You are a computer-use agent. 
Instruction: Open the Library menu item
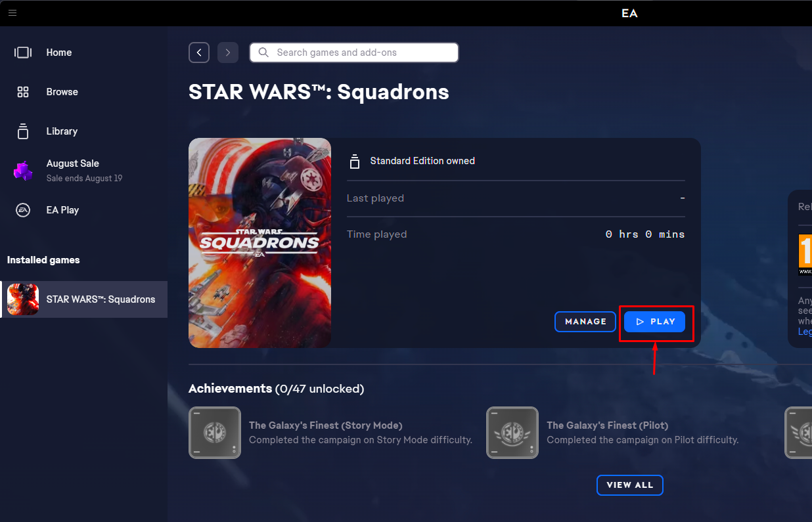[83, 131]
